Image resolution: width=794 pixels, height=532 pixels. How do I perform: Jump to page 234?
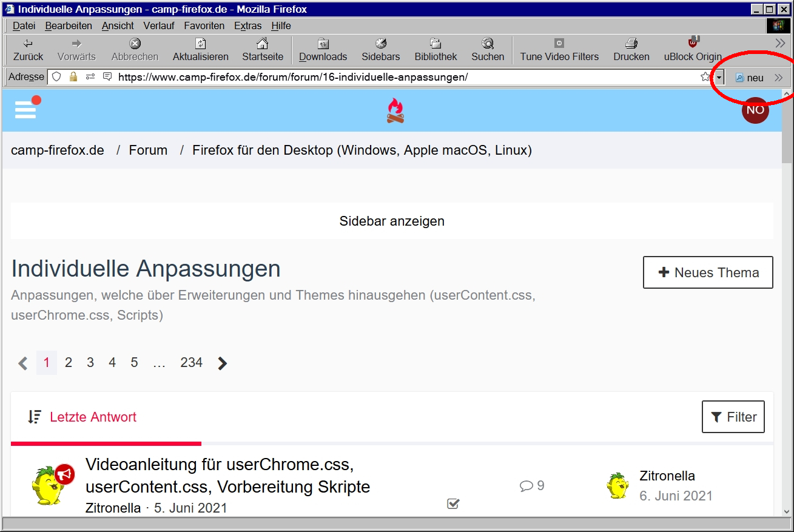click(191, 363)
